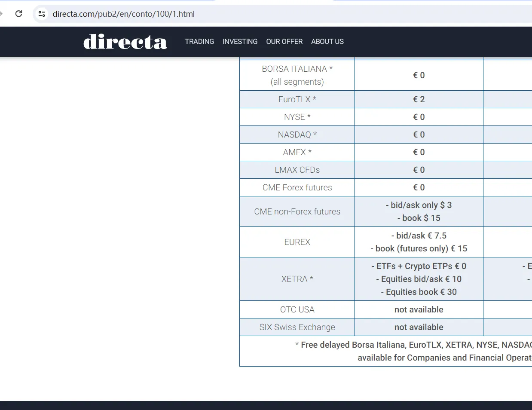Click the directa logo
Image resolution: width=532 pixels, height=410 pixels.
tap(125, 42)
